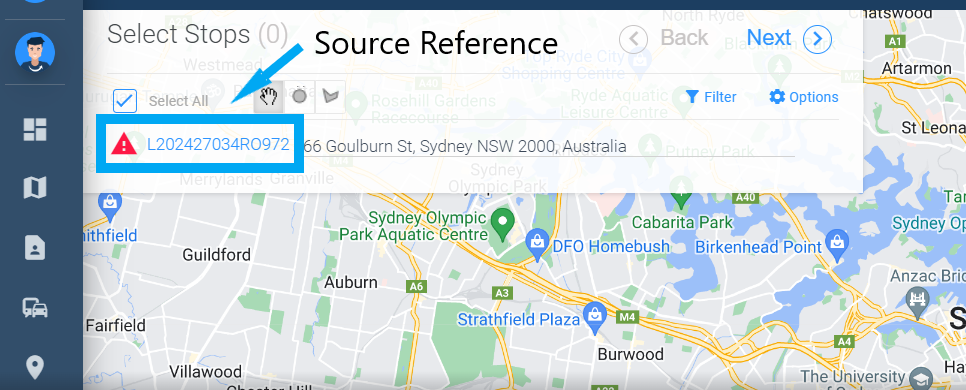Select the polygon selection tool

point(330,97)
